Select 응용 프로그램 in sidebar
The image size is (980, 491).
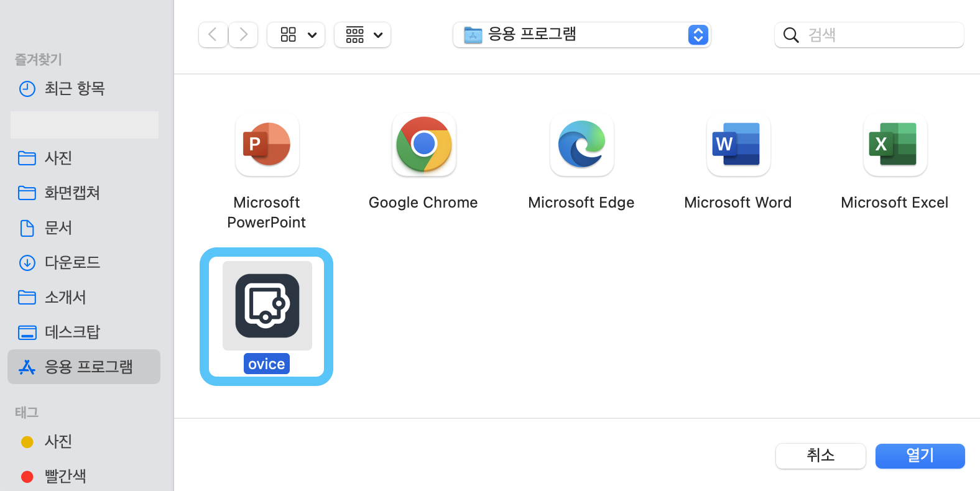click(x=84, y=367)
